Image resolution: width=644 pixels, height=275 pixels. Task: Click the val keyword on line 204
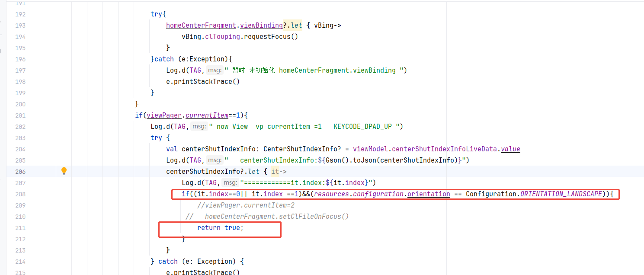(172, 149)
